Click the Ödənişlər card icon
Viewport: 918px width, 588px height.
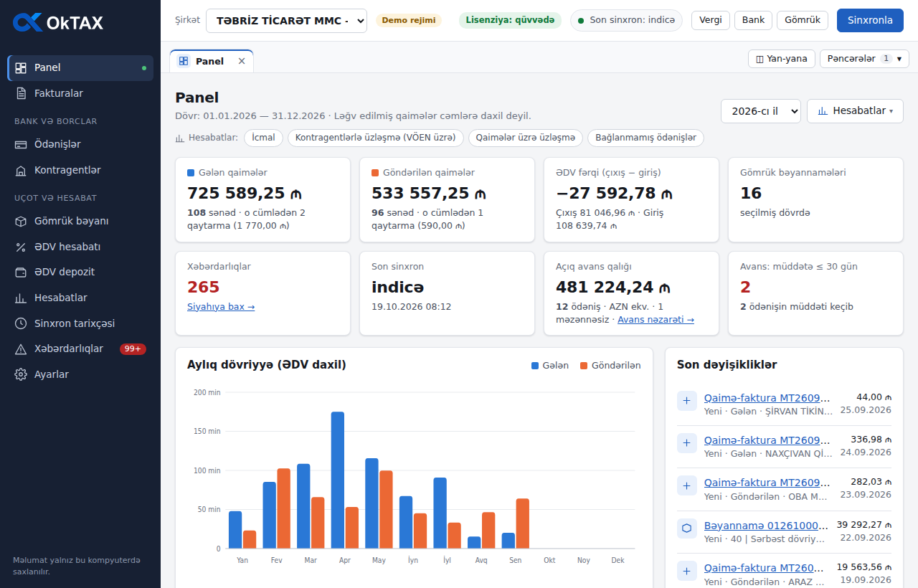(x=21, y=144)
